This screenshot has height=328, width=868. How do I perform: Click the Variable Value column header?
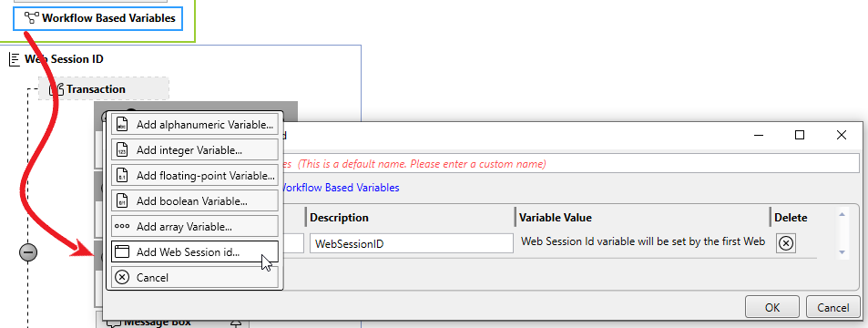(x=556, y=218)
